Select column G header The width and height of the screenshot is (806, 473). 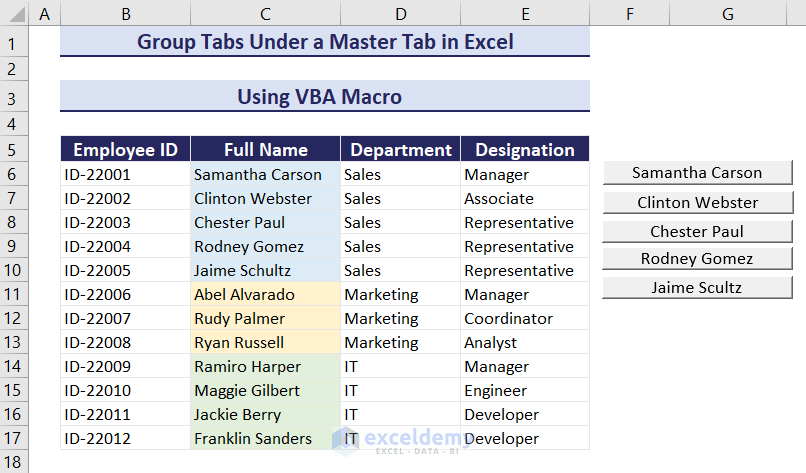point(727,14)
